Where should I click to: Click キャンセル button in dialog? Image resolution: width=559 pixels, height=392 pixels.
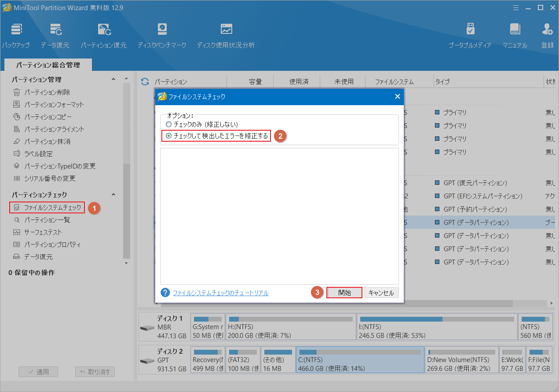coord(381,293)
